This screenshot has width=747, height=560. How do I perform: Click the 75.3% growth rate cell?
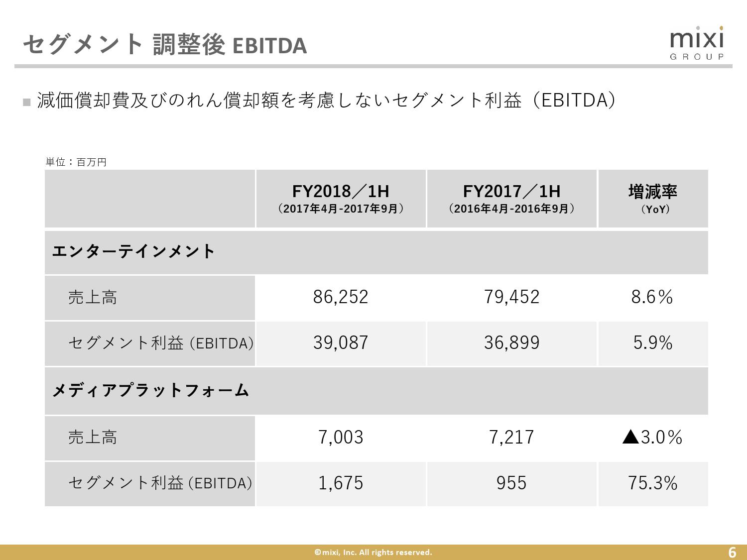point(652,483)
